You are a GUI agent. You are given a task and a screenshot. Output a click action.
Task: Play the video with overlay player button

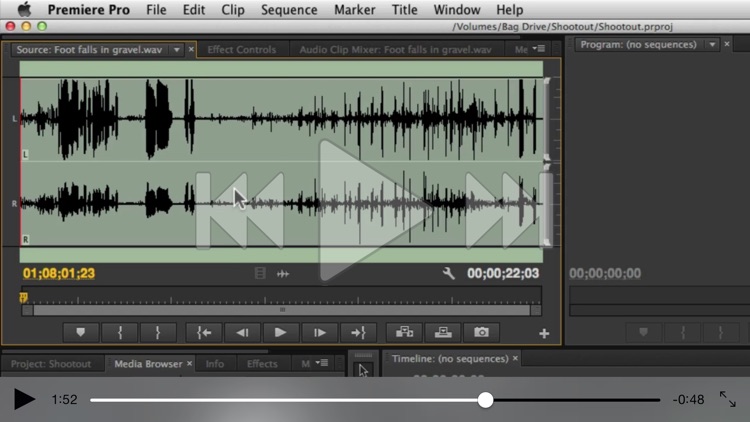point(24,399)
